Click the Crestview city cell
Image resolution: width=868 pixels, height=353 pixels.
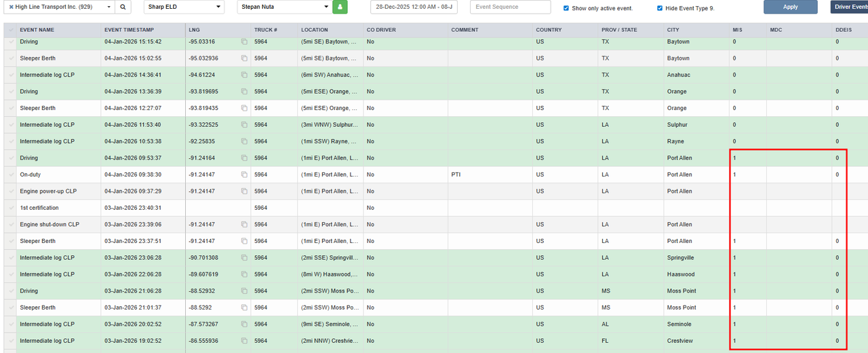pyautogui.click(x=696, y=341)
